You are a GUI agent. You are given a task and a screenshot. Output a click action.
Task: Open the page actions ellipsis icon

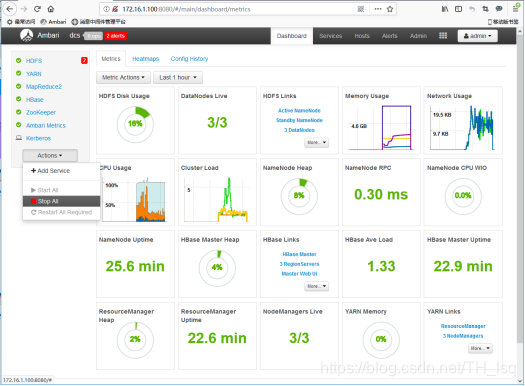tap(378, 9)
